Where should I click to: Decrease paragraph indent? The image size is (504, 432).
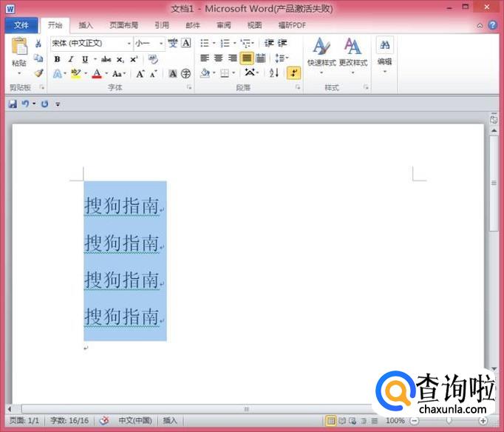click(269, 43)
